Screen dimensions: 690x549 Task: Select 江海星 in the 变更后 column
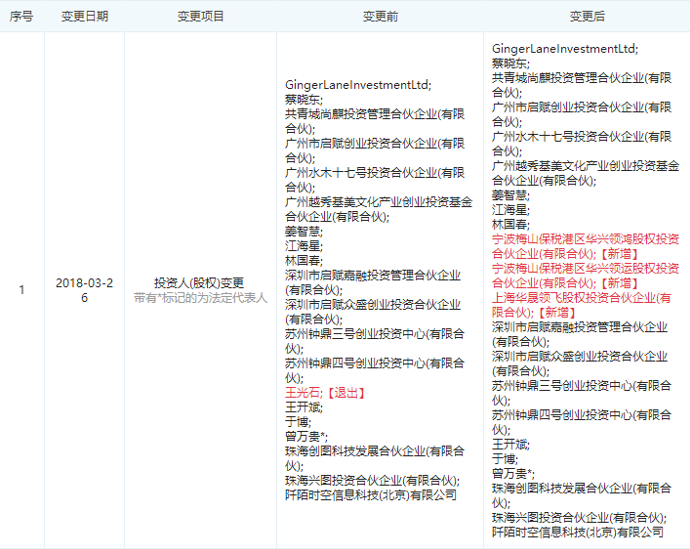point(510,210)
